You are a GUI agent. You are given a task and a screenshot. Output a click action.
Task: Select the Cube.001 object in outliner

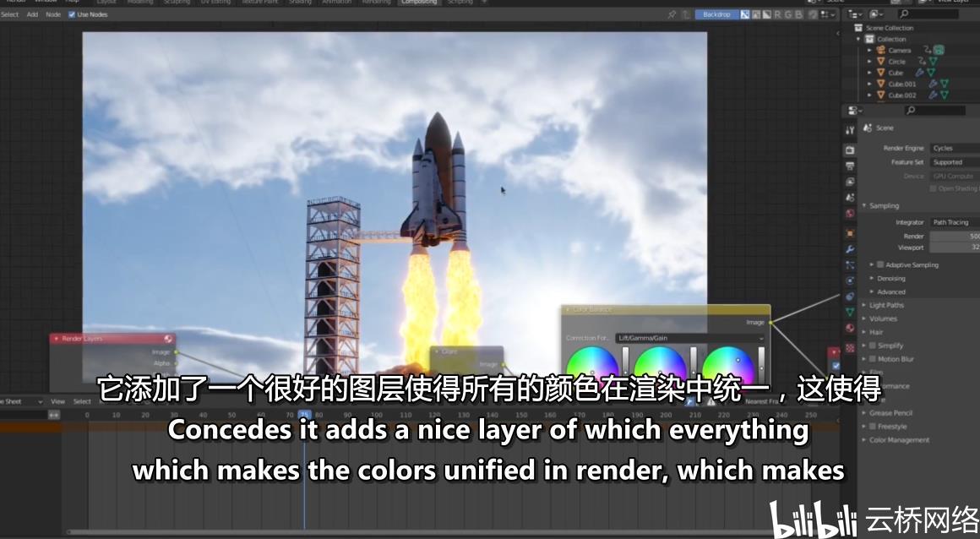pos(902,84)
